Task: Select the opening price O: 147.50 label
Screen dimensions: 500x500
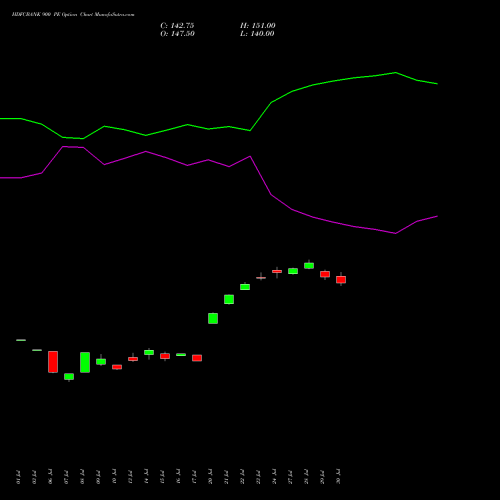Action: (x=177, y=34)
